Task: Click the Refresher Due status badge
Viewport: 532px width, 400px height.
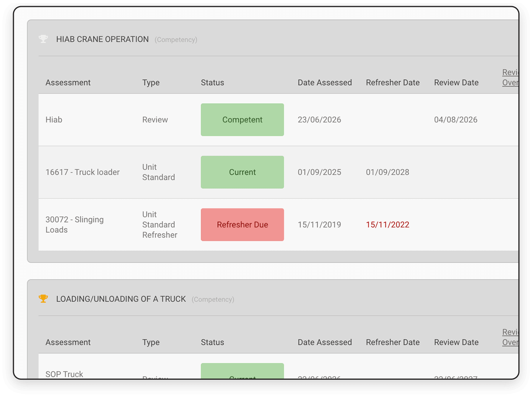Action: 242,224
